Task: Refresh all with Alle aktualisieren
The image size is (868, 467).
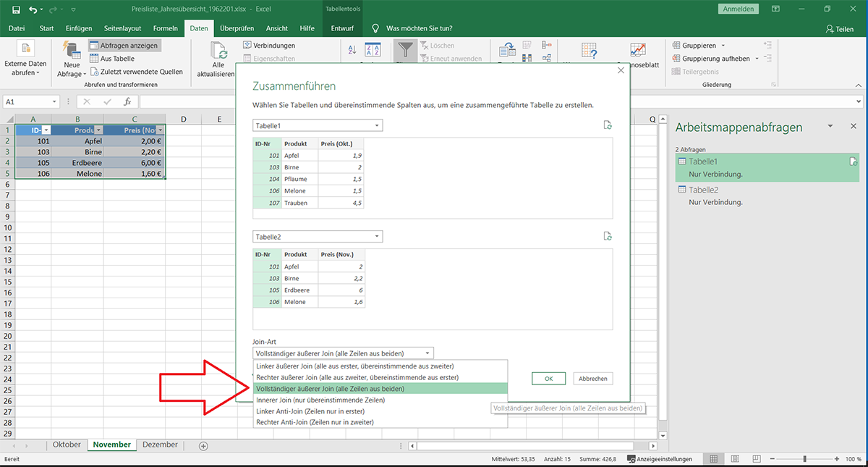Action: coord(216,60)
